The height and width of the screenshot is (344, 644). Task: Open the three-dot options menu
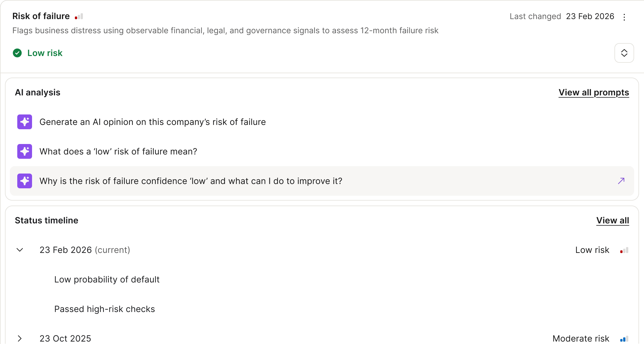click(x=624, y=17)
